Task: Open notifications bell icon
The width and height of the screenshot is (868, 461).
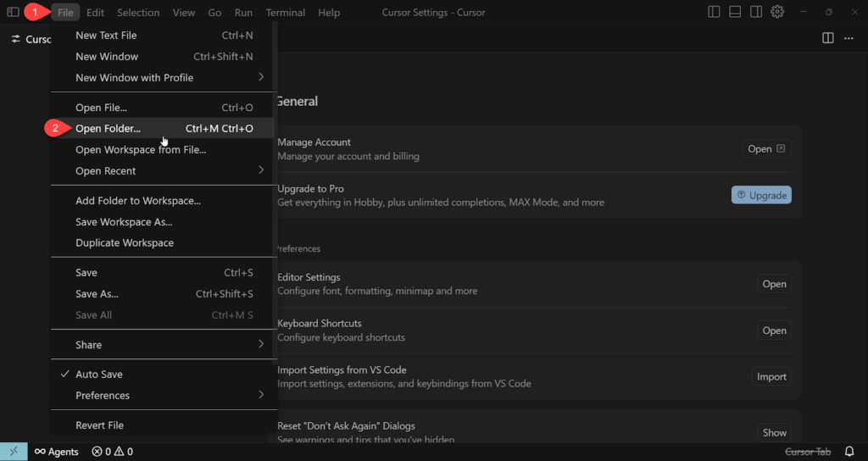Action: [x=849, y=452]
